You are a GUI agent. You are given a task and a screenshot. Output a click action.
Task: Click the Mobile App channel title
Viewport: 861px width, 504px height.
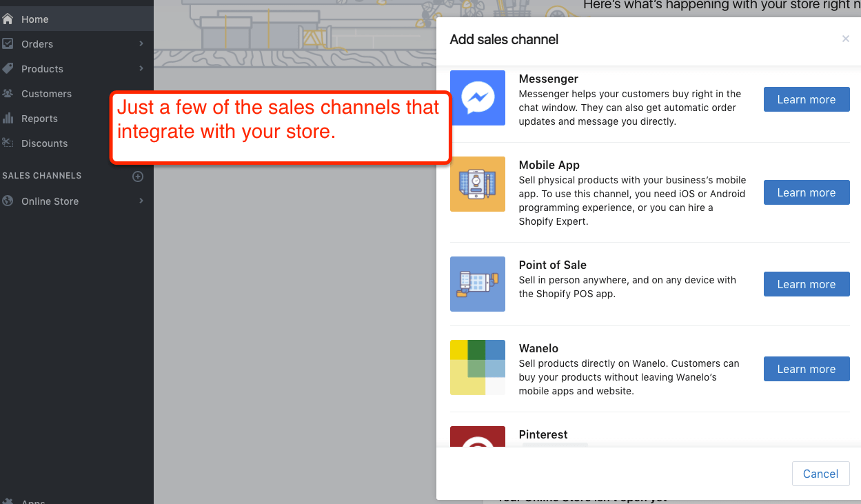(549, 165)
